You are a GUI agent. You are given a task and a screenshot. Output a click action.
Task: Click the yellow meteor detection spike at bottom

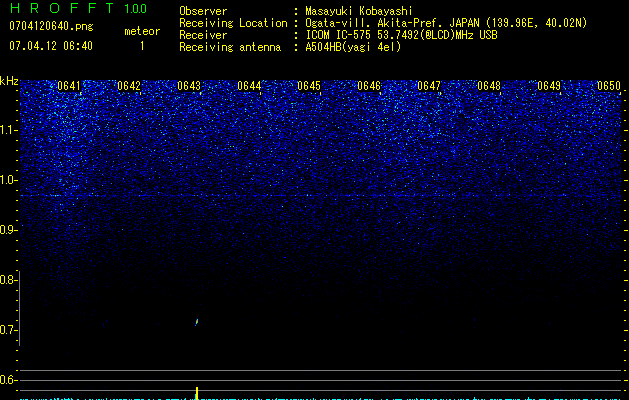197,394
